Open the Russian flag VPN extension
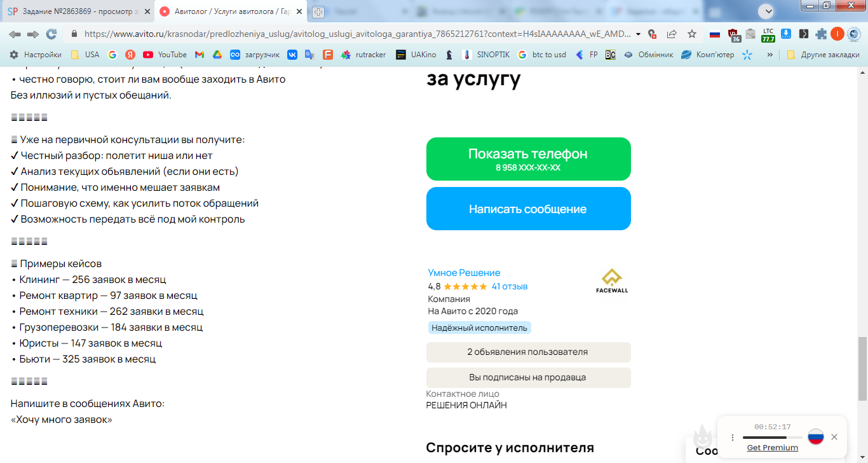868x463 pixels. 715,34
